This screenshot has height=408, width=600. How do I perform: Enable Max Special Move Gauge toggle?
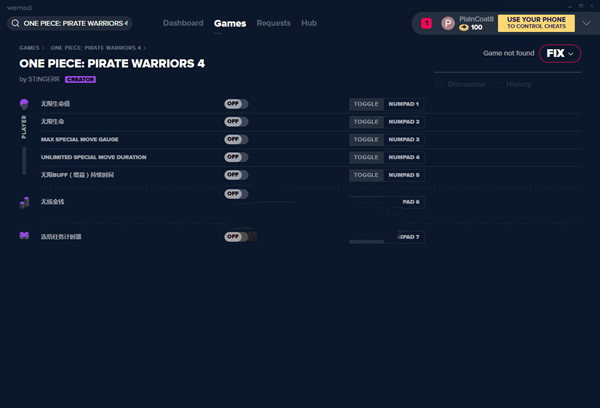tap(236, 139)
